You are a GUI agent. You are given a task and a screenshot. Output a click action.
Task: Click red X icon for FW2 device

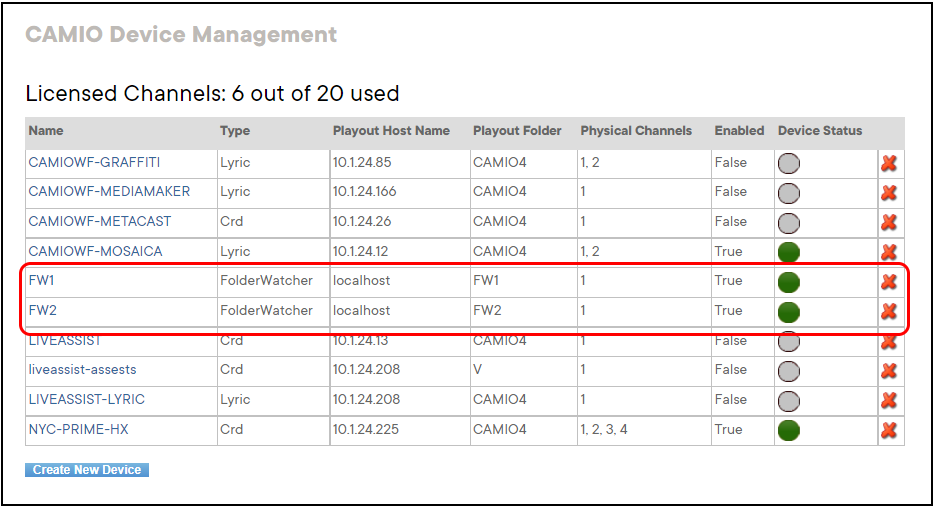(x=888, y=311)
